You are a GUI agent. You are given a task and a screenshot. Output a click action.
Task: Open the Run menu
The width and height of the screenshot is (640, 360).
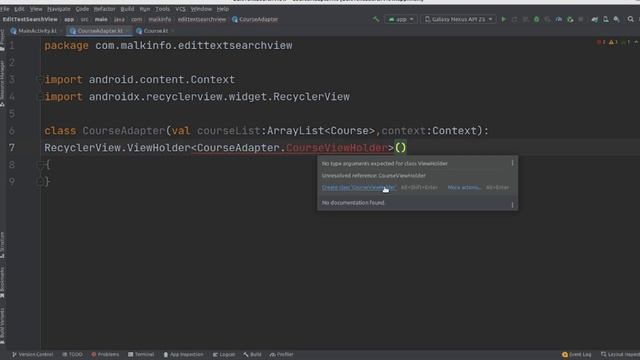tap(144, 9)
